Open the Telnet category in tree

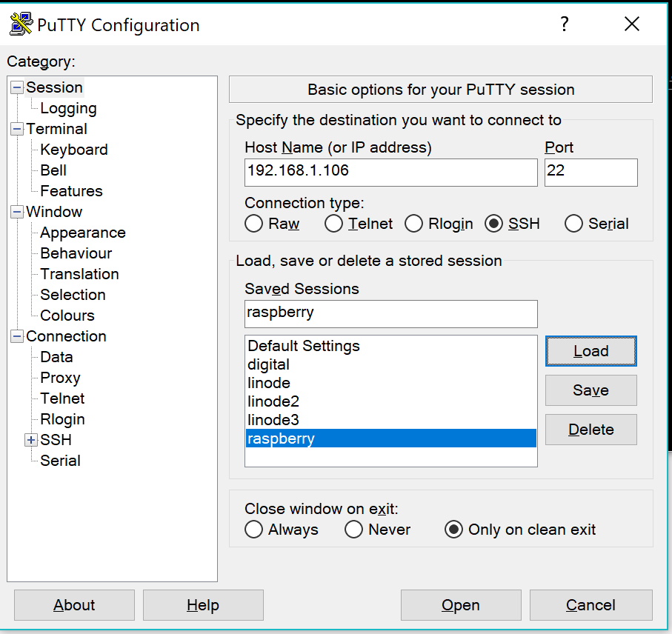pos(62,398)
